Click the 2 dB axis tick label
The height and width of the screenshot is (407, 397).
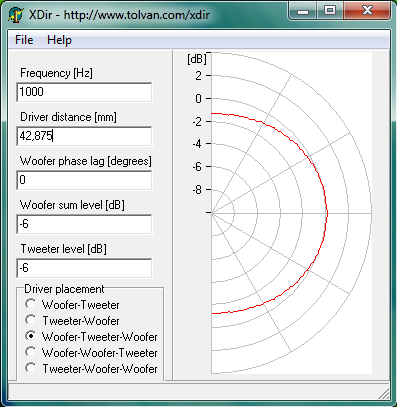199,76
